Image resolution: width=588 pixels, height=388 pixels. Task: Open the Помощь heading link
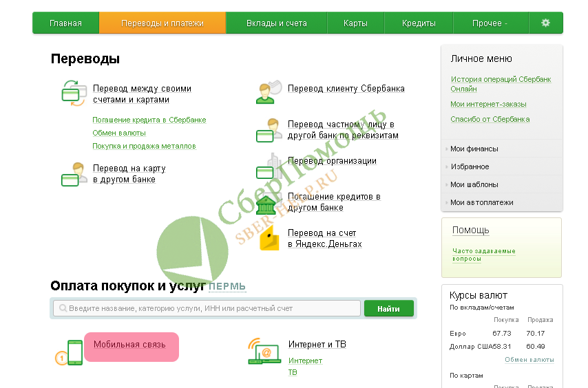[471, 230]
